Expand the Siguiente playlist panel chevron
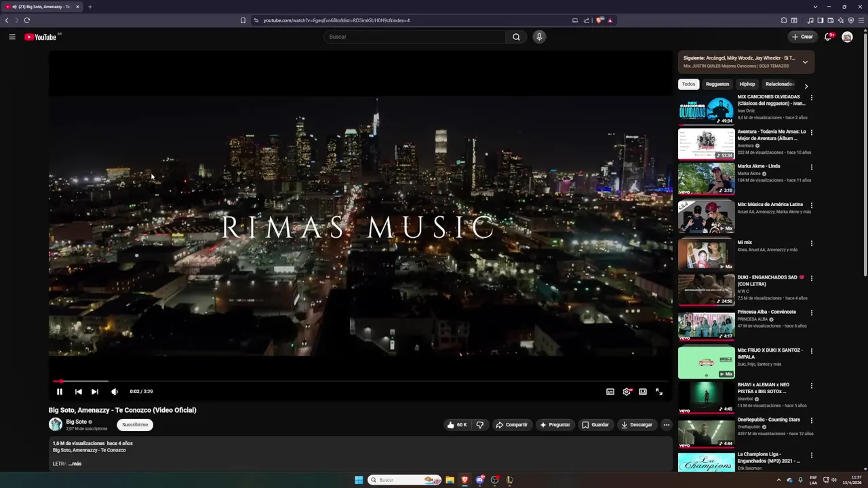This screenshot has width=868, height=488. tap(805, 62)
